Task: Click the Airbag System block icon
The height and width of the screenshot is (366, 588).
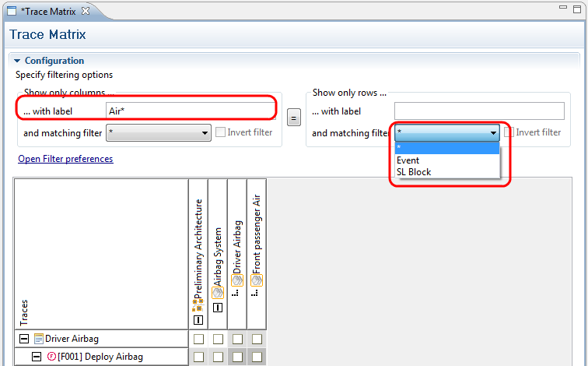Action: tap(218, 293)
